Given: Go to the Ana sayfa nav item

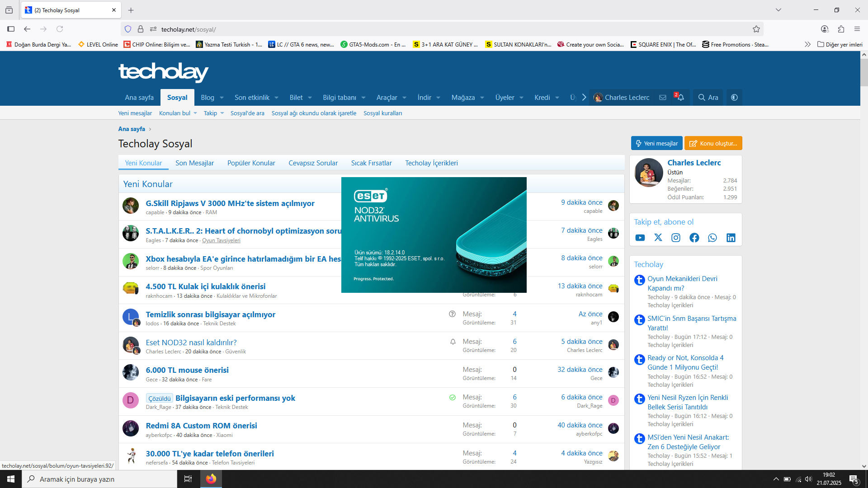Looking at the screenshot, I should 139,98.
